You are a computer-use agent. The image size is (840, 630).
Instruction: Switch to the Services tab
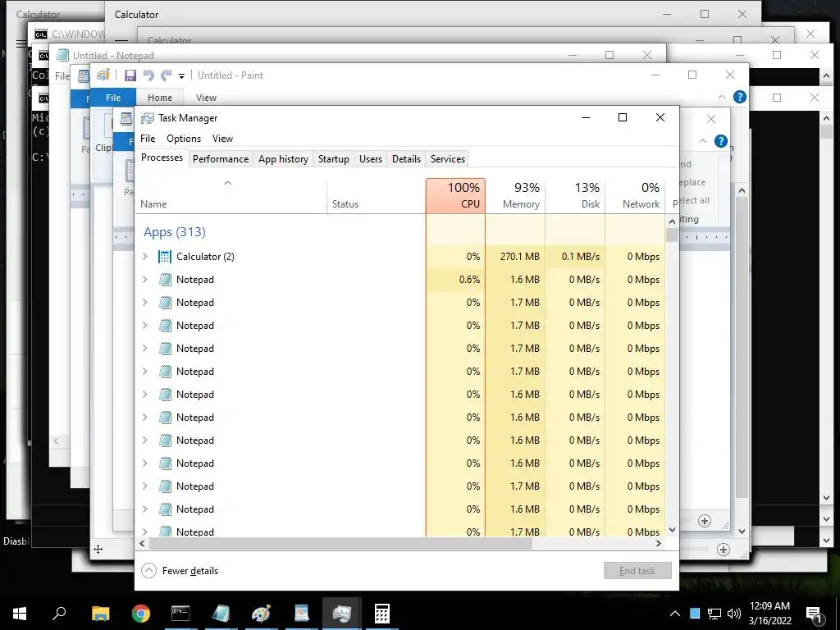[x=448, y=159]
